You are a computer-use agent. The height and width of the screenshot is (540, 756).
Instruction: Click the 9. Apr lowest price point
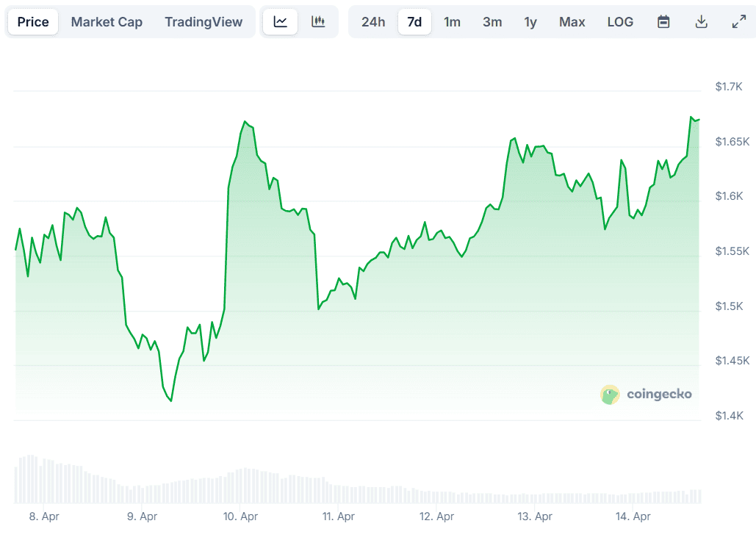click(x=170, y=400)
